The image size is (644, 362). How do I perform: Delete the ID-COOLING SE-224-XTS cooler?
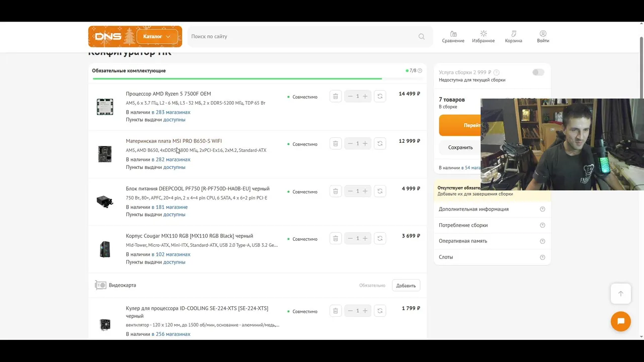point(336,311)
